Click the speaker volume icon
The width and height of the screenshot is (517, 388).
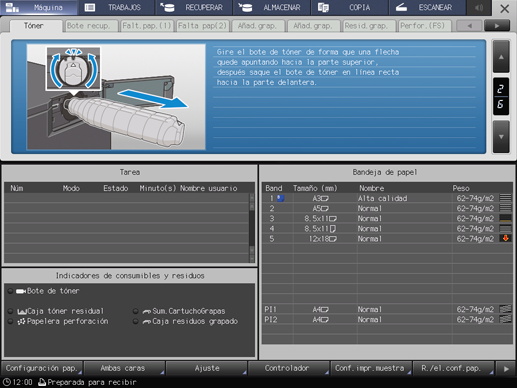click(479, 7)
